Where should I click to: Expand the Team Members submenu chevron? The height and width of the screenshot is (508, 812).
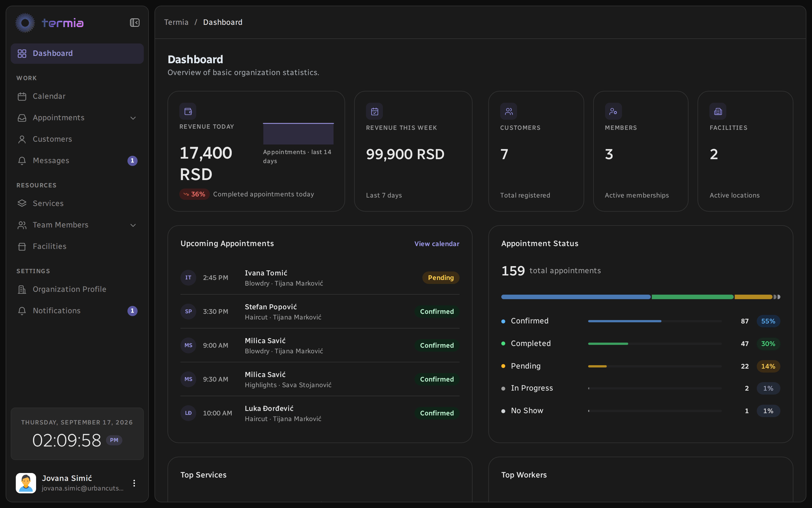tap(133, 225)
